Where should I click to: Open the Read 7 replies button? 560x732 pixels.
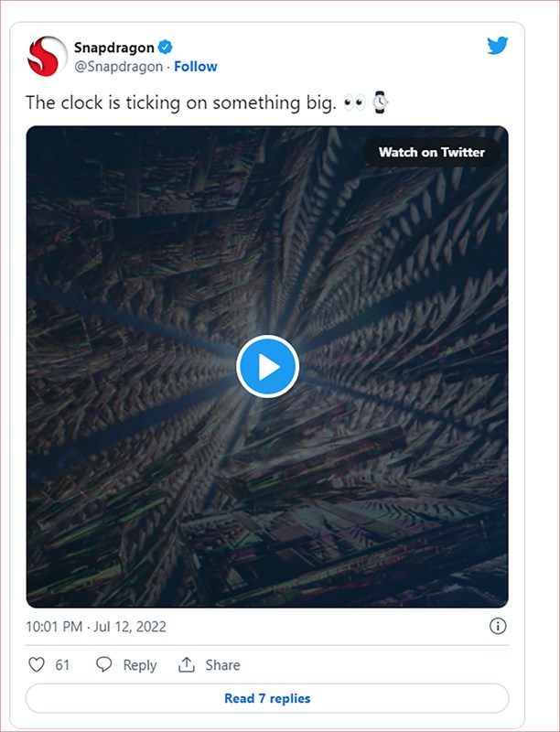(x=267, y=698)
